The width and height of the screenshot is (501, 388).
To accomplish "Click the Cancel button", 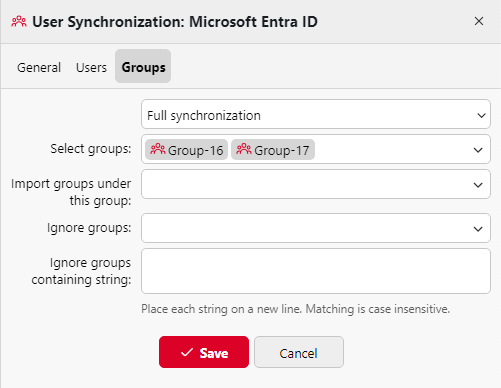I will point(299,352).
